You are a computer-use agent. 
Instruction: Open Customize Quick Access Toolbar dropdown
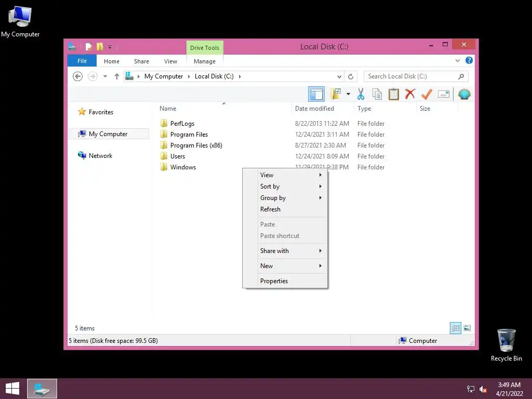pos(110,47)
